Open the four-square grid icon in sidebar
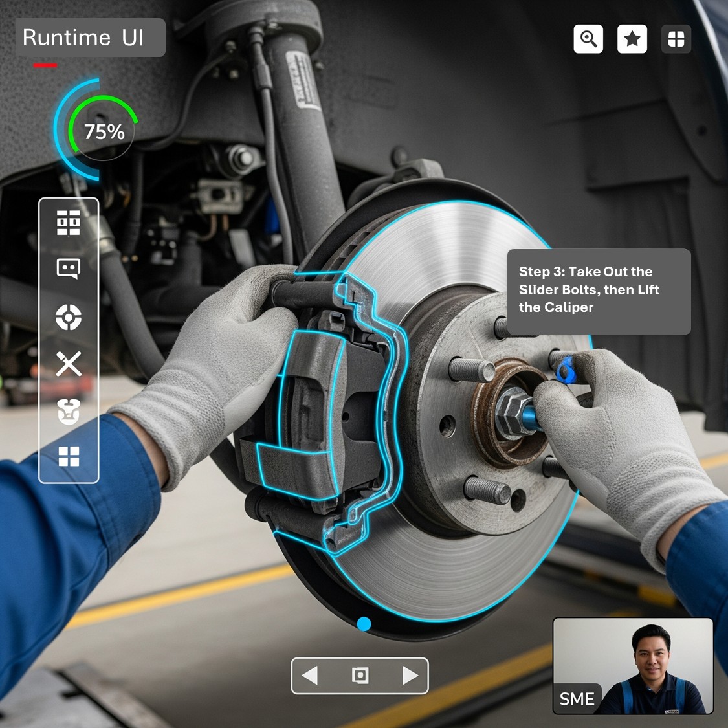Viewport: 728px width, 728px height. [69, 456]
